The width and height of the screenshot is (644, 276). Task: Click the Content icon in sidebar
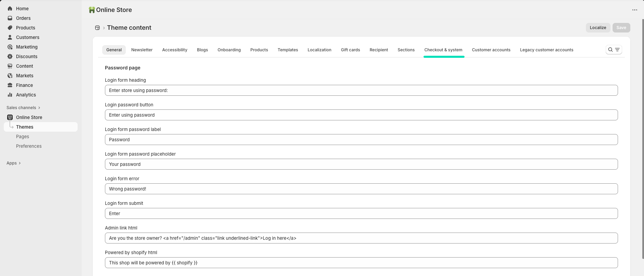pos(10,66)
